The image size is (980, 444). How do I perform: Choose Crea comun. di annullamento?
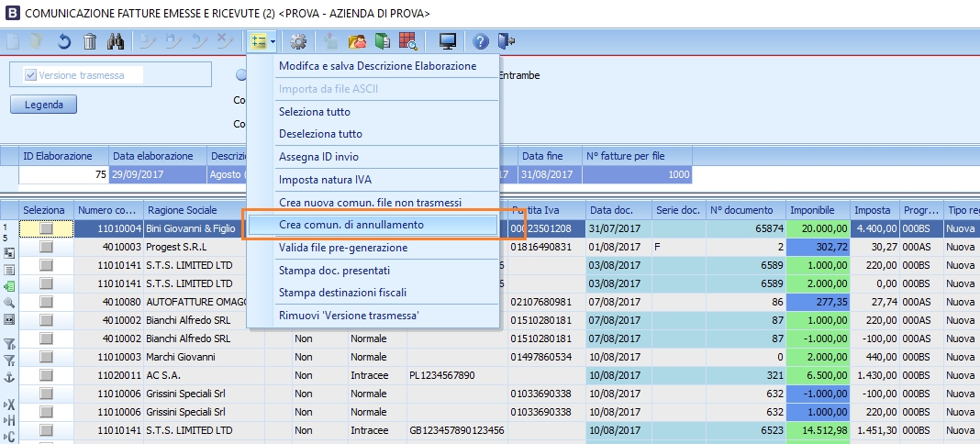373,225
